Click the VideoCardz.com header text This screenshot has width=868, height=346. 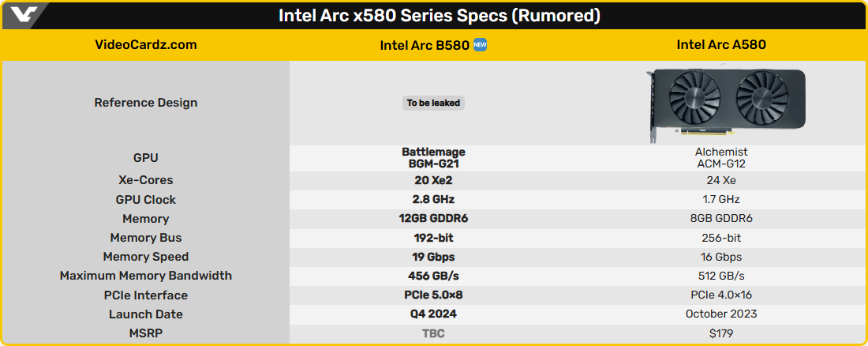point(145,45)
